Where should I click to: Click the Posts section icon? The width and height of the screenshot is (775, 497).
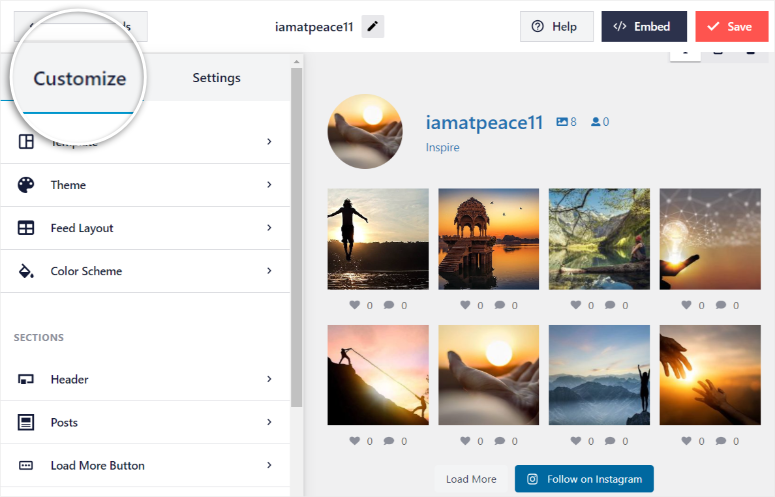(26, 422)
